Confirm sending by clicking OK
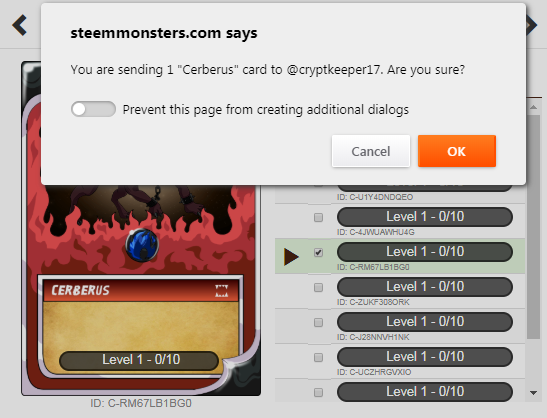The image size is (547, 418). [x=457, y=151]
